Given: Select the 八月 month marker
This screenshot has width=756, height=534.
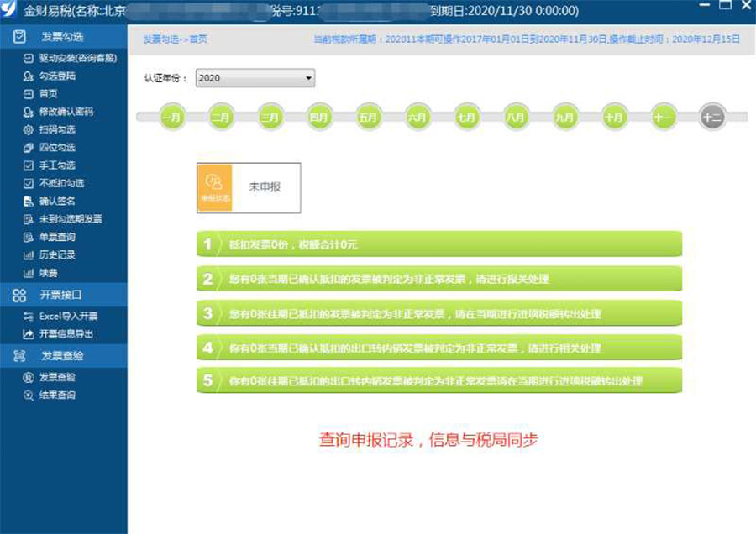Looking at the screenshot, I should tap(516, 117).
